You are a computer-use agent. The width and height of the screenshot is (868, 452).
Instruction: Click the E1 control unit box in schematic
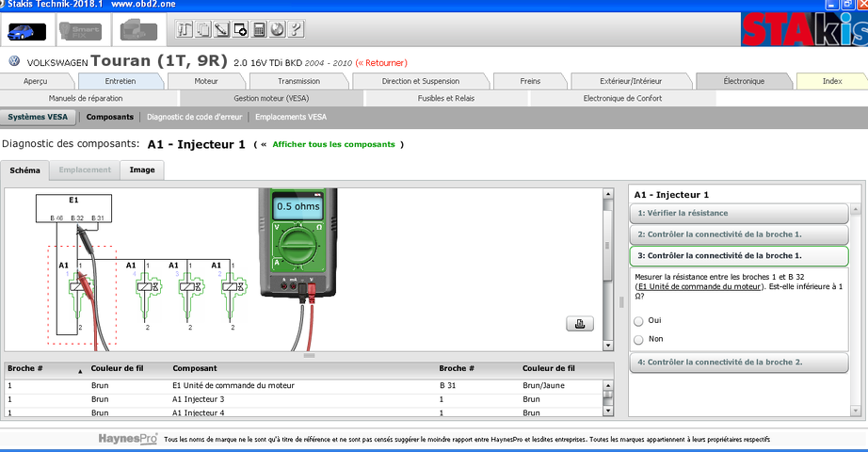tap(73, 208)
